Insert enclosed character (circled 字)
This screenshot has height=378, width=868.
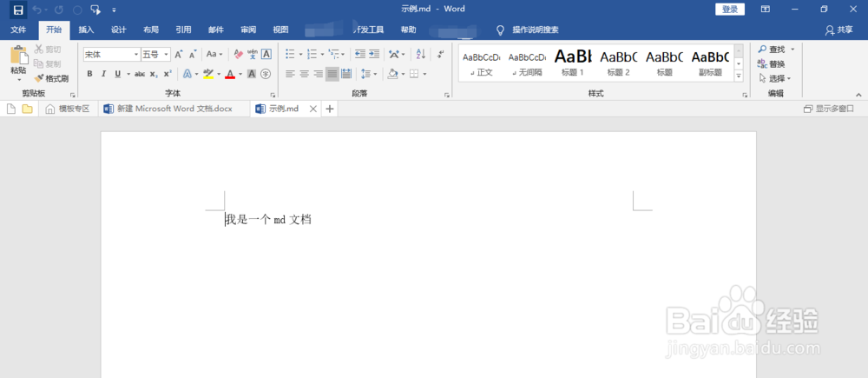click(266, 74)
